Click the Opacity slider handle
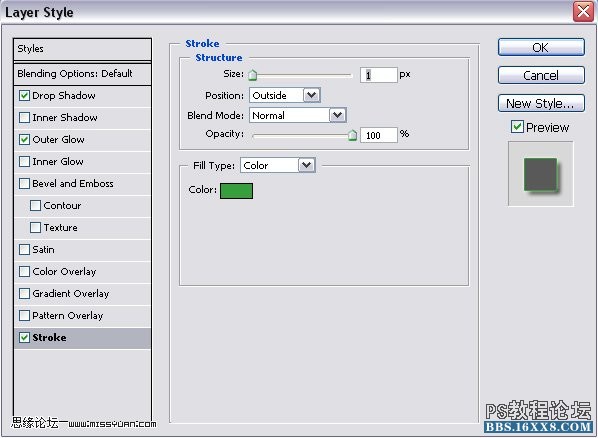598x438 pixels. point(353,135)
